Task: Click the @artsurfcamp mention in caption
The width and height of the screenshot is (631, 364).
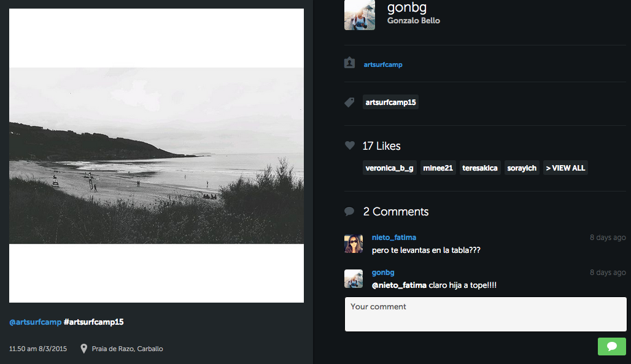Action: pos(35,322)
